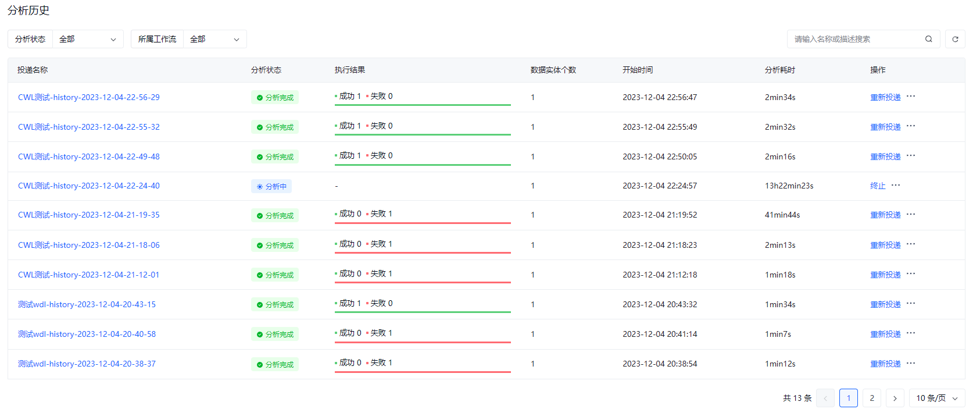Click 重新投递 for the 20-40-58 submission
The height and width of the screenshot is (416, 980).
tap(885, 334)
